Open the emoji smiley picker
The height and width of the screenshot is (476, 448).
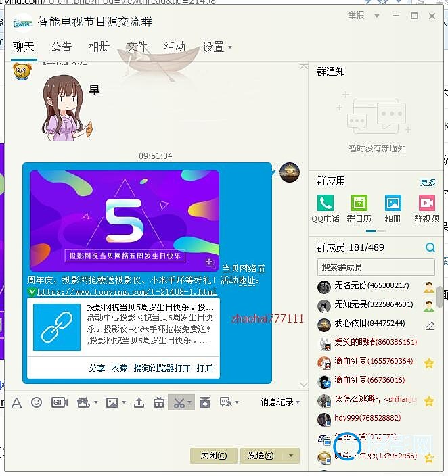click(37, 402)
